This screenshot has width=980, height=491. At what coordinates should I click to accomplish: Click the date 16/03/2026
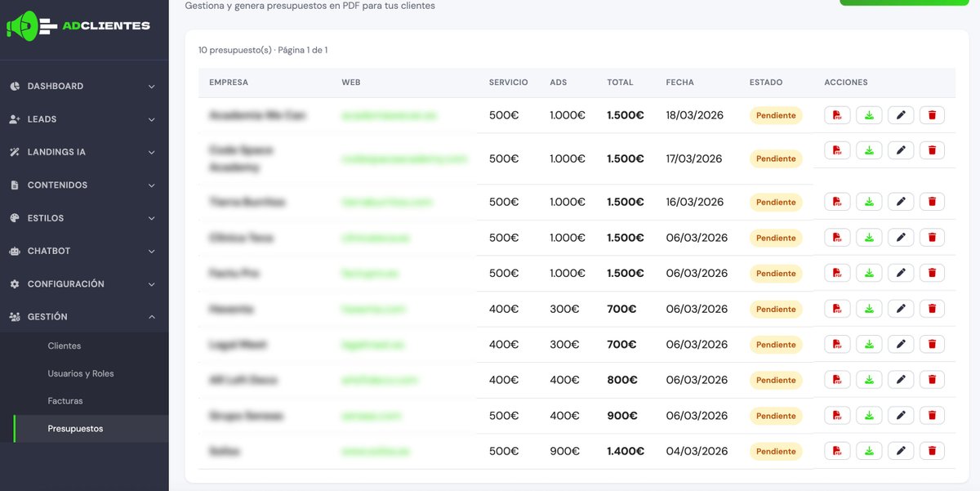(x=695, y=202)
